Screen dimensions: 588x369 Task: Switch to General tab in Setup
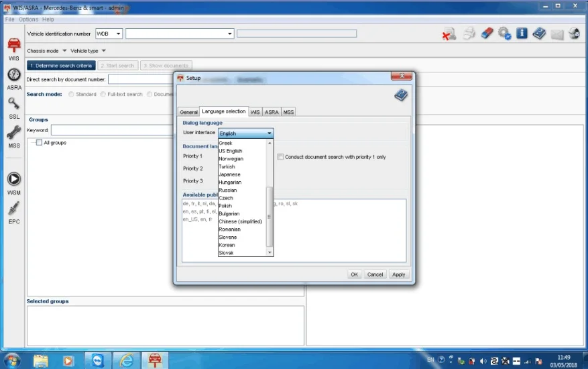tap(188, 112)
